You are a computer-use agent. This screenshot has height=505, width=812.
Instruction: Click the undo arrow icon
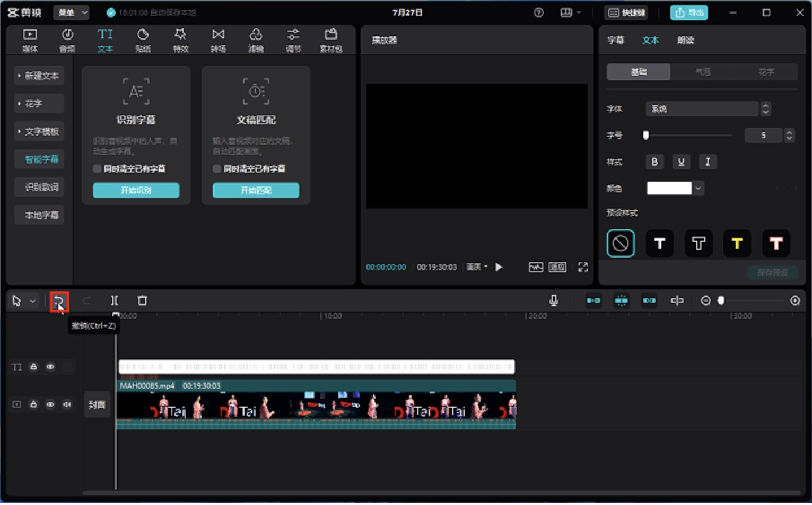coord(59,301)
